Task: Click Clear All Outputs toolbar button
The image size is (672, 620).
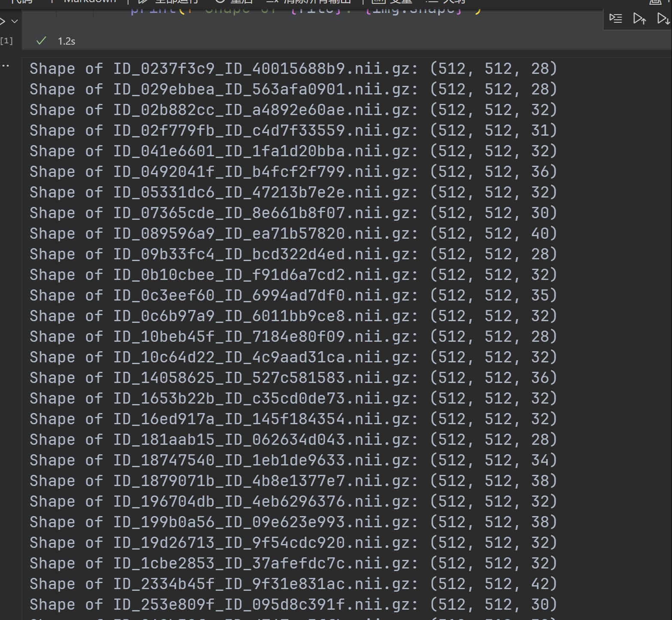Action: [309, 2]
